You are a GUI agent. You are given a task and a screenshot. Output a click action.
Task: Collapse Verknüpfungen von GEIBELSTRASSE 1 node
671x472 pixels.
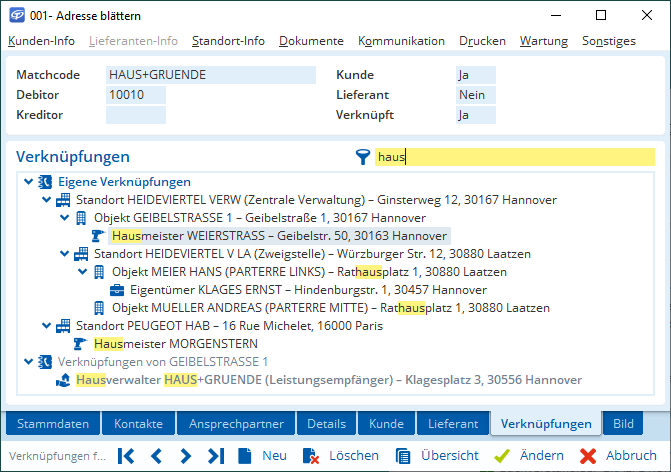pyautogui.click(x=28, y=362)
